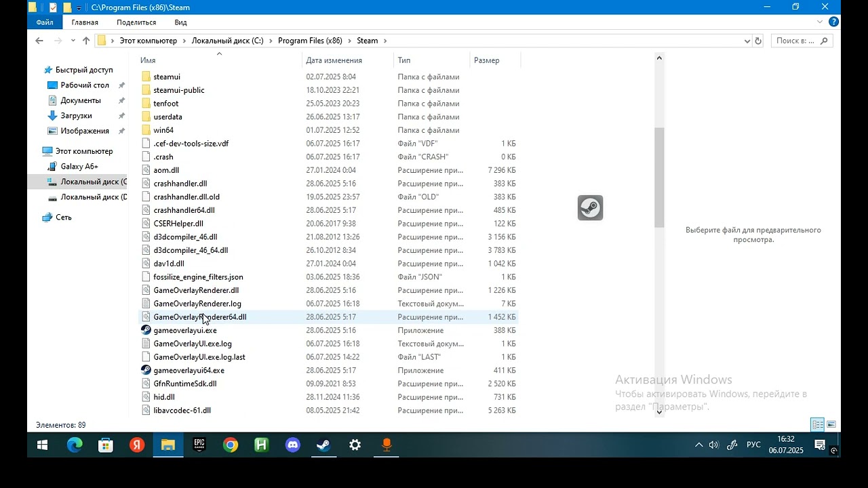868x488 pixels.
Task: Open the recent locations dropdown arrow
Action: 73,41
